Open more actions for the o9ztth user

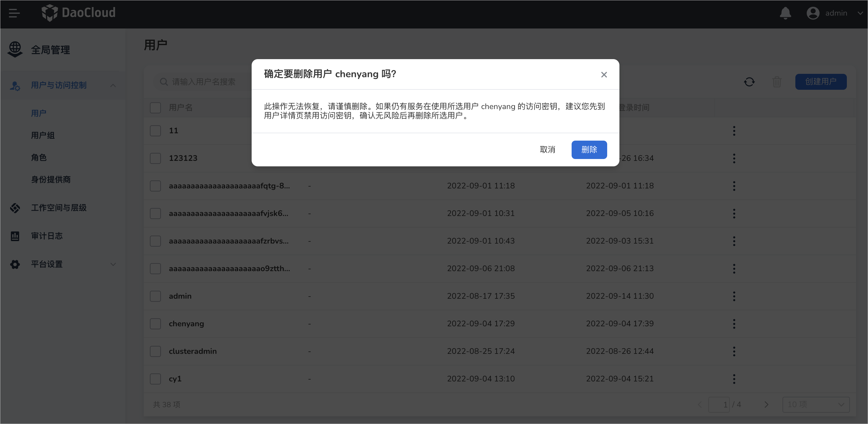[734, 269]
